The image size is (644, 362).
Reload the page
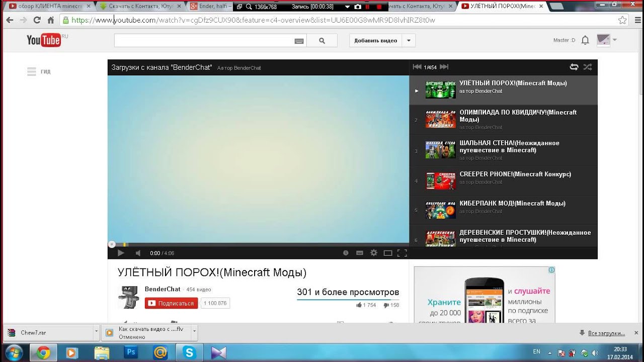point(37,20)
